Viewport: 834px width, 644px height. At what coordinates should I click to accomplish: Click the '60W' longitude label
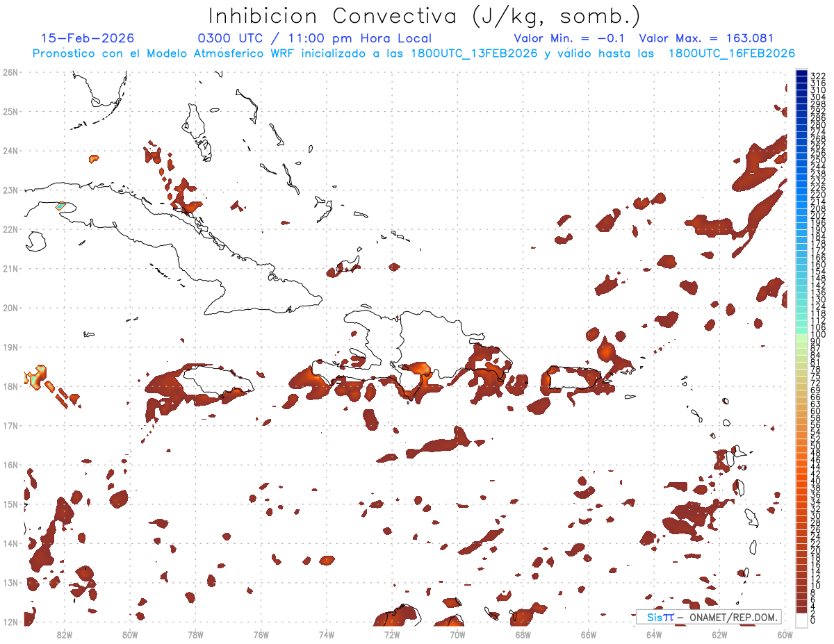[785, 634]
